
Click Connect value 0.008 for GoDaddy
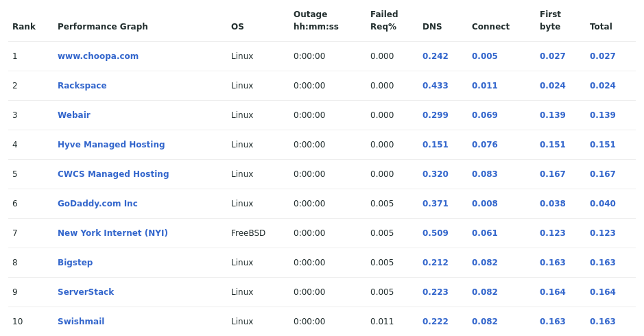click(485, 204)
